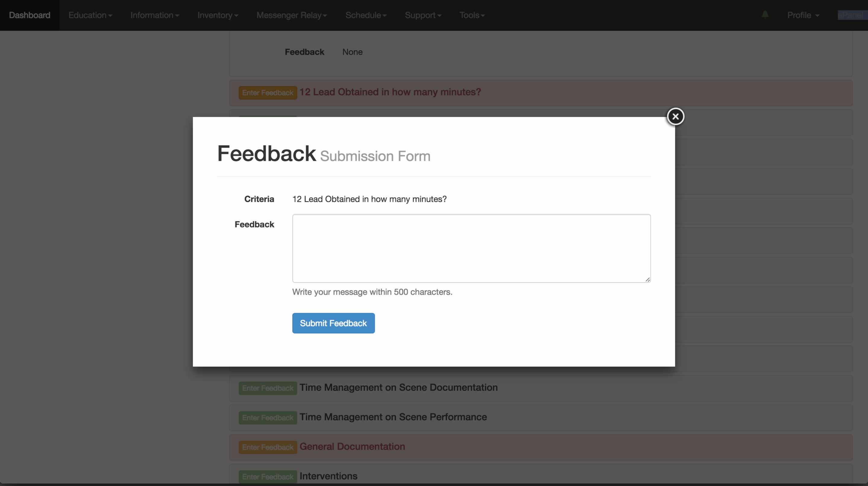
Task: Open the Tools dropdown menu
Action: pos(472,15)
